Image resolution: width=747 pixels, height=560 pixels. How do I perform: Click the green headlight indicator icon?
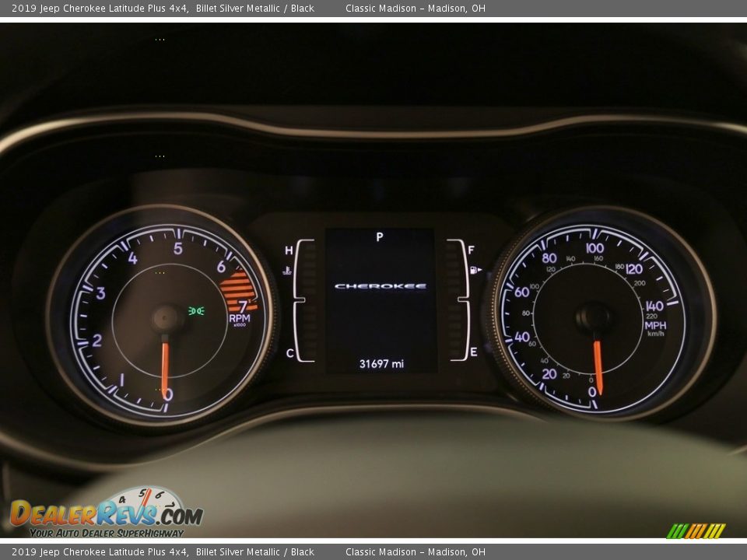[x=196, y=311]
